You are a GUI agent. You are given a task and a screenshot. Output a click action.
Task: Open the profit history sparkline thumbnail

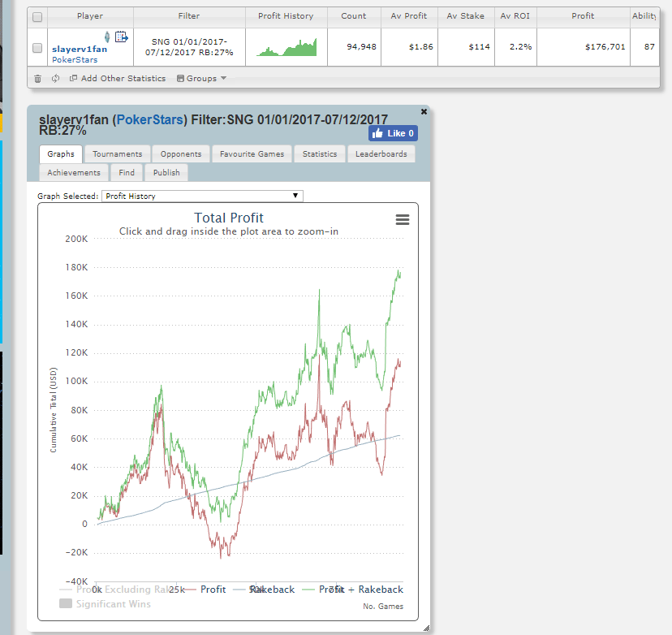click(286, 47)
